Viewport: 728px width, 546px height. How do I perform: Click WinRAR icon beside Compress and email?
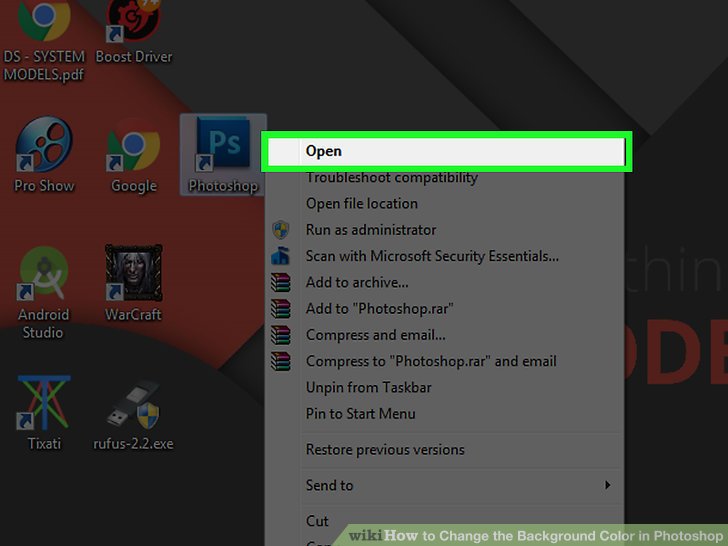tap(280, 335)
